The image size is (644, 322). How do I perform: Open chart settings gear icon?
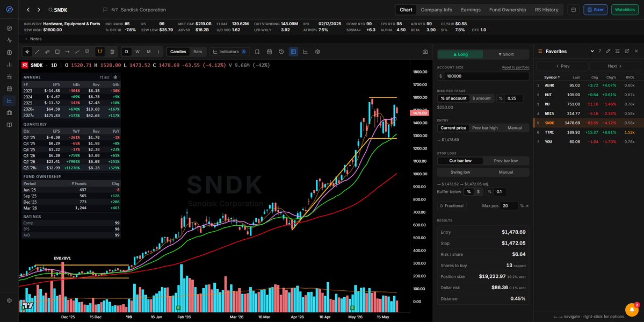(x=317, y=52)
